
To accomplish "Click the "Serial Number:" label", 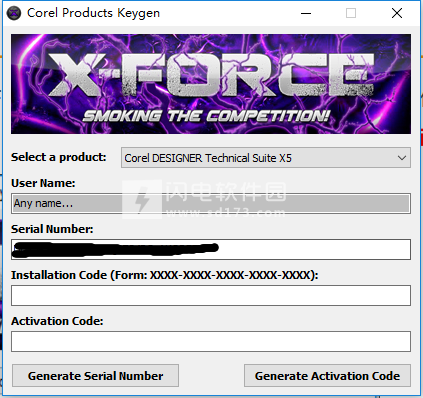I will pyautogui.click(x=52, y=229).
